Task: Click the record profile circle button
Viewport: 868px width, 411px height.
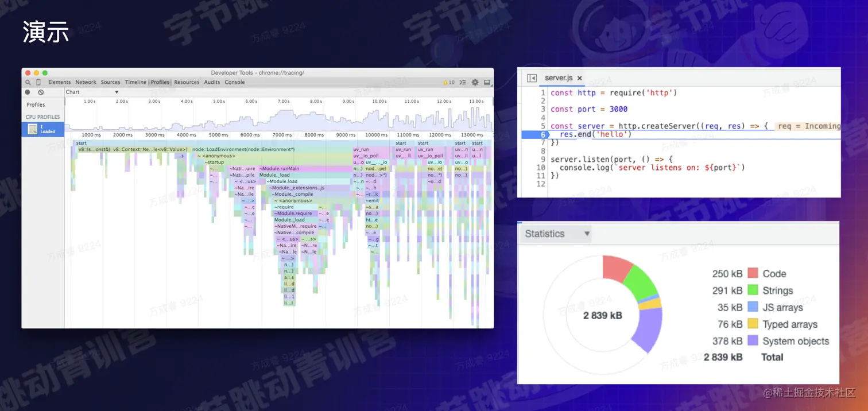Action: 28,92
